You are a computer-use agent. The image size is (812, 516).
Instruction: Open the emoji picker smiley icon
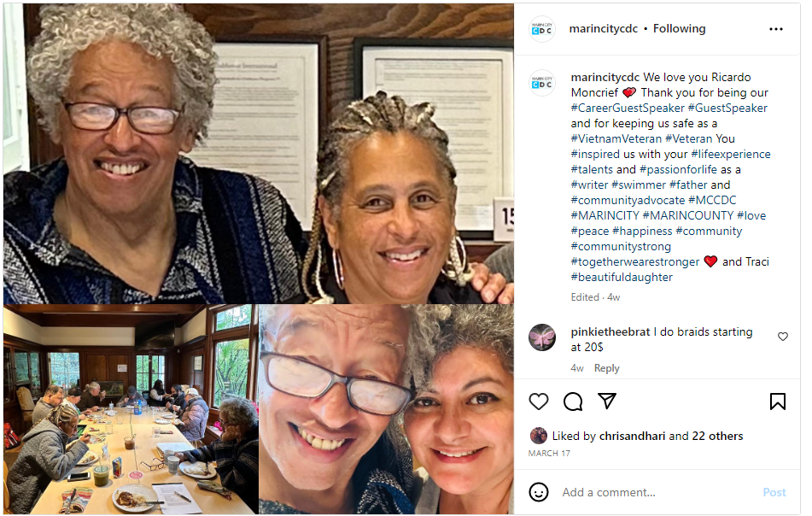point(539,491)
